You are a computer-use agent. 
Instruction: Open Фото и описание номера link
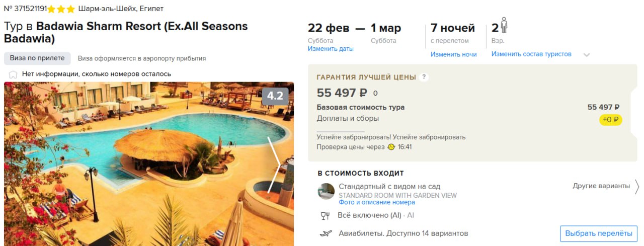377,202
